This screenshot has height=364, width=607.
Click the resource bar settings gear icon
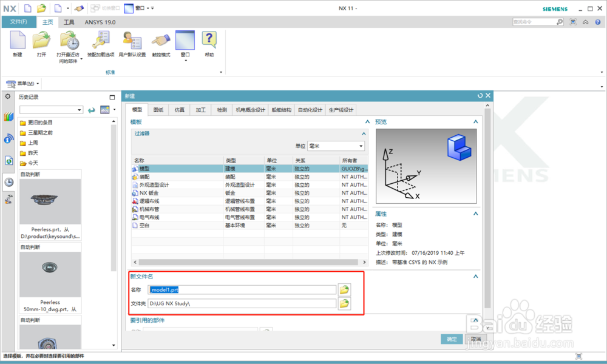pyautogui.click(x=8, y=96)
